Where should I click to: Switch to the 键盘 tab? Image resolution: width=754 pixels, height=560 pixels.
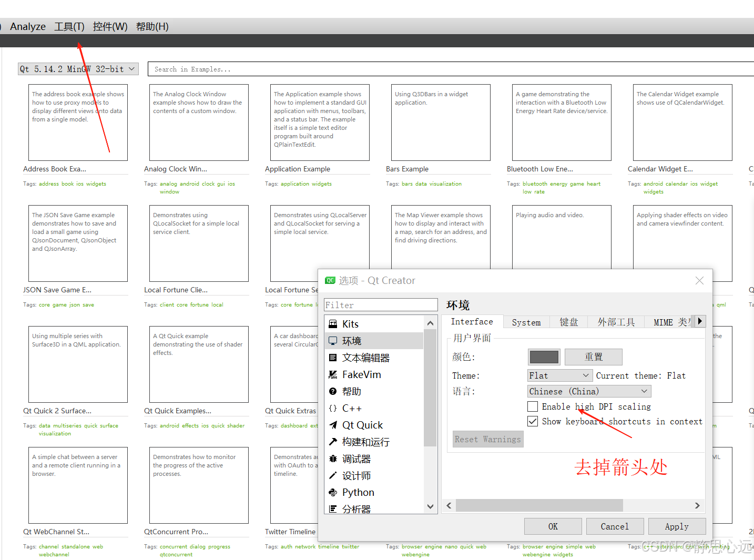pos(568,322)
